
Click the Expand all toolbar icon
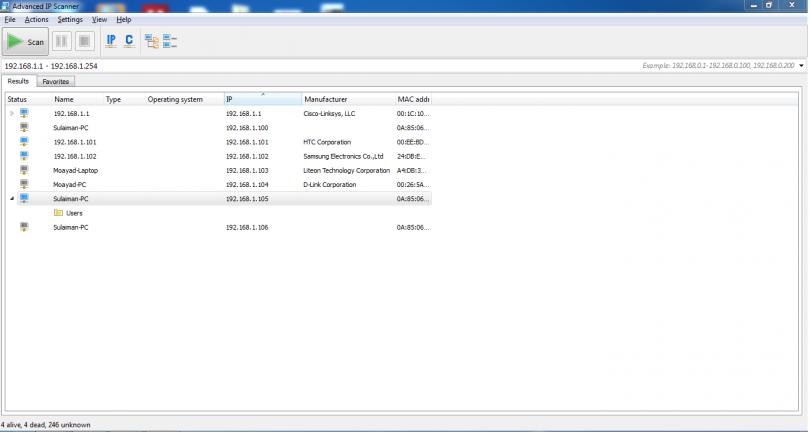tap(151, 41)
